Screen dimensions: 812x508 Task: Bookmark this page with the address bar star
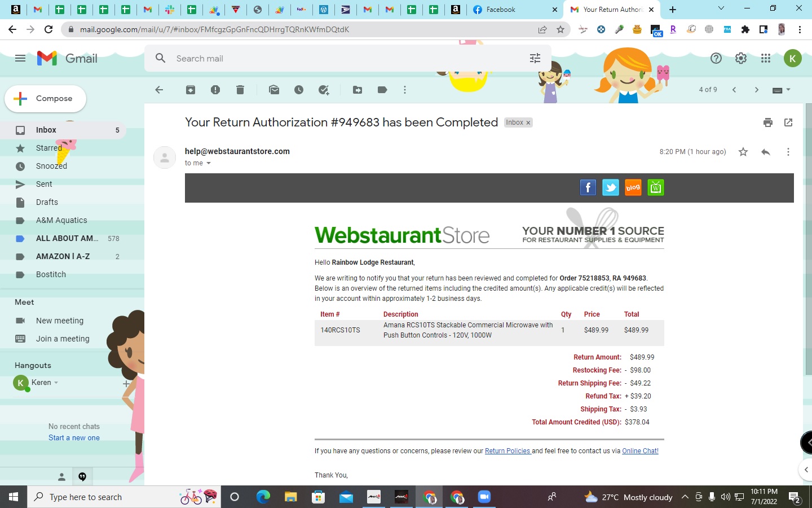(561, 29)
